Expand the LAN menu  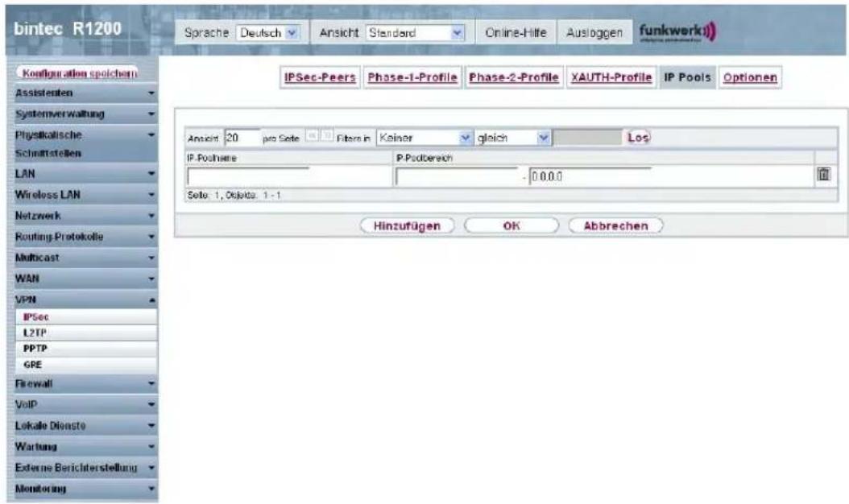point(85,174)
